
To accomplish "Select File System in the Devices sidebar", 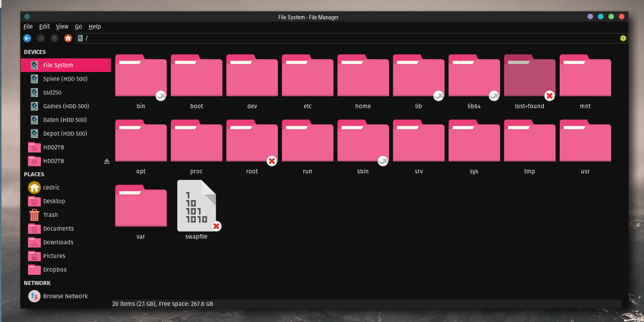I will coord(66,65).
